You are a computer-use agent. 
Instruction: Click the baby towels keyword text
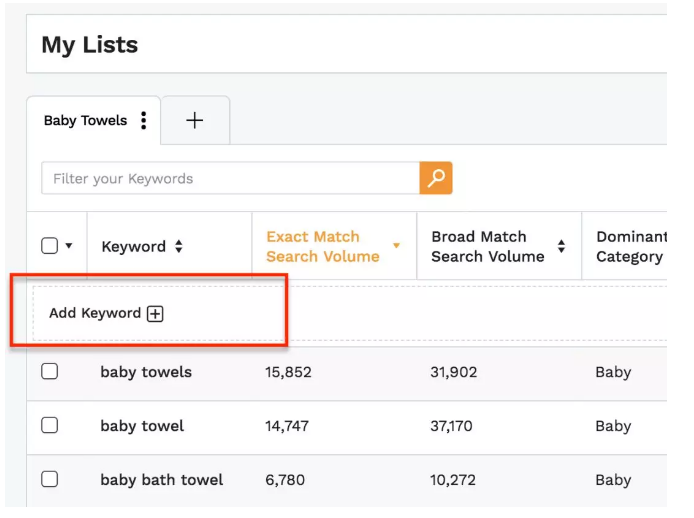[146, 372]
